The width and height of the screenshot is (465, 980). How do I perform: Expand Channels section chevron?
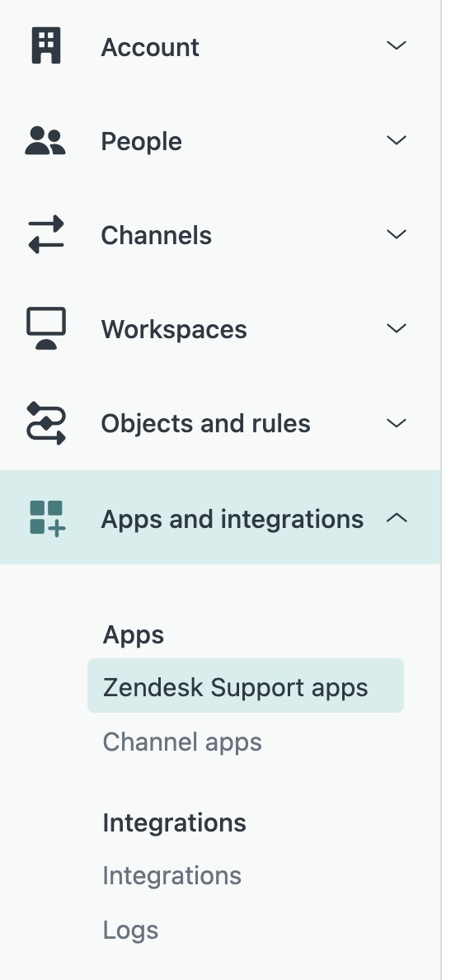pos(397,234)
